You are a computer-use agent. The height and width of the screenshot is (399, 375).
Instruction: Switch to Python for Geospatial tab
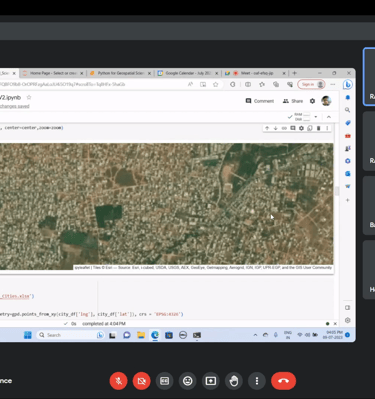coord(120,73)
